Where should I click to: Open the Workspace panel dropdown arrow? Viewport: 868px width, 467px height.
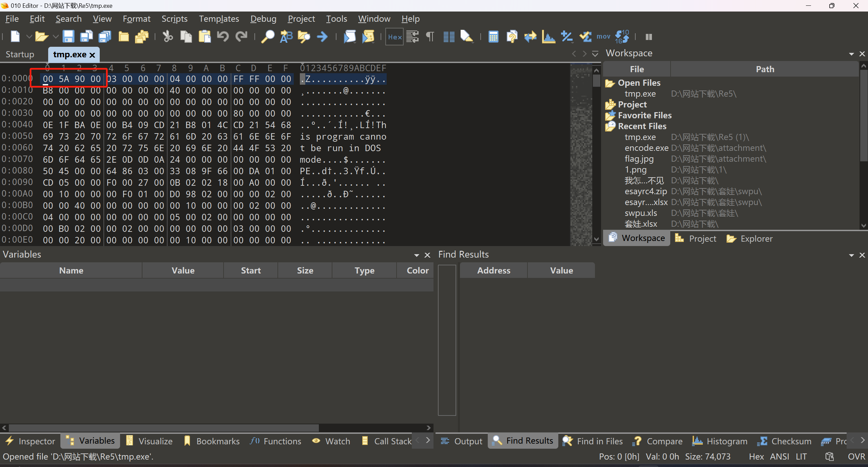(851, 54)
